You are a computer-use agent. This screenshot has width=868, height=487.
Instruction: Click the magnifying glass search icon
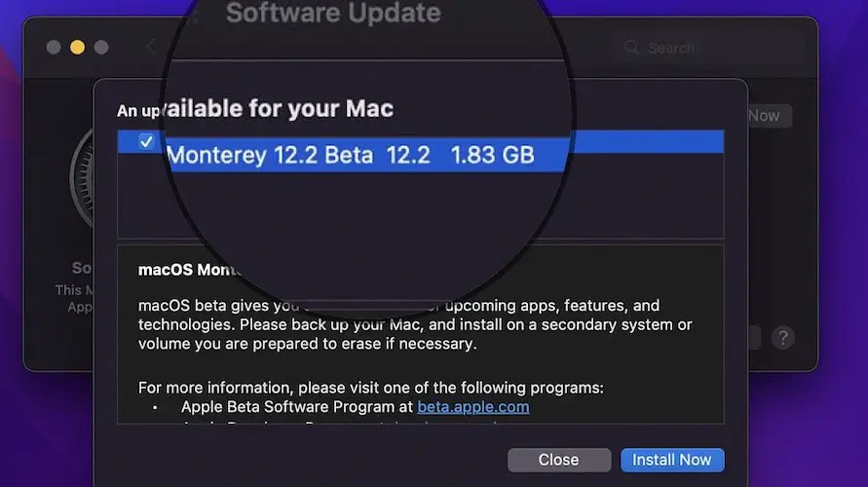(x=632, y=48)
